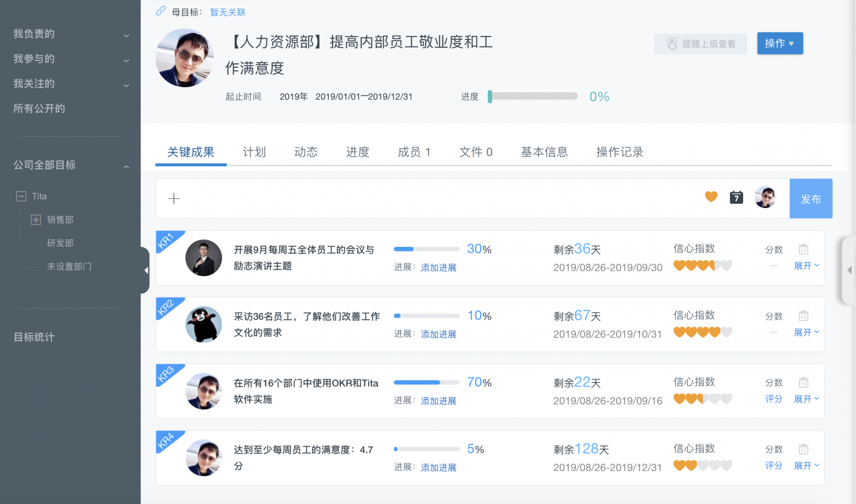Image resolution: width=856 pixels, height=504 pixels.
Task: Click the add KR plus icon
Action: pos(173,197)
